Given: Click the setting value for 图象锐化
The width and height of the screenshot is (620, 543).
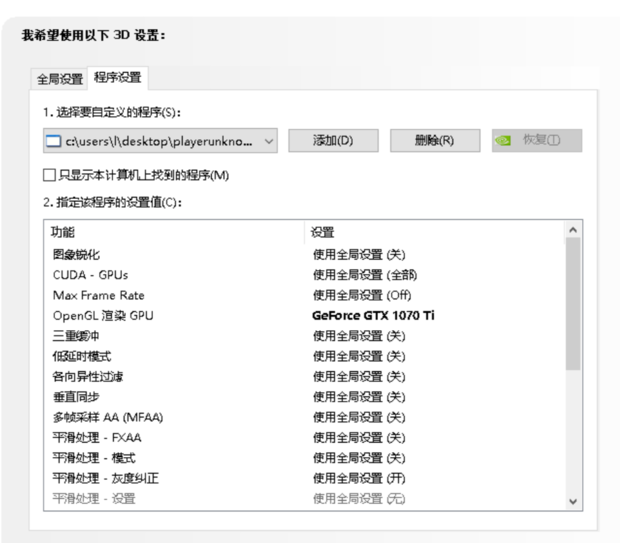Looking at the screenshot, I should click(x=359, y=254).
